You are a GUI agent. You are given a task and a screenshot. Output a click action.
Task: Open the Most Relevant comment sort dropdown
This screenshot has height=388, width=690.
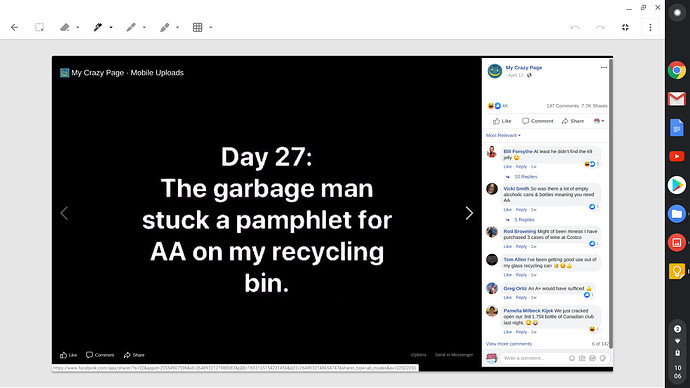point(503,135)
